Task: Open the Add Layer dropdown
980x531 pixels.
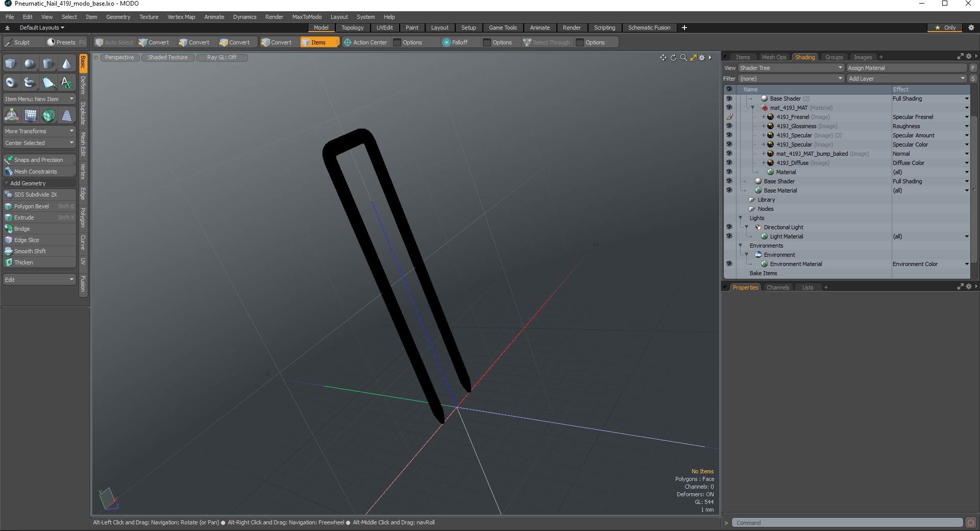Action: (x=906, y=79)
